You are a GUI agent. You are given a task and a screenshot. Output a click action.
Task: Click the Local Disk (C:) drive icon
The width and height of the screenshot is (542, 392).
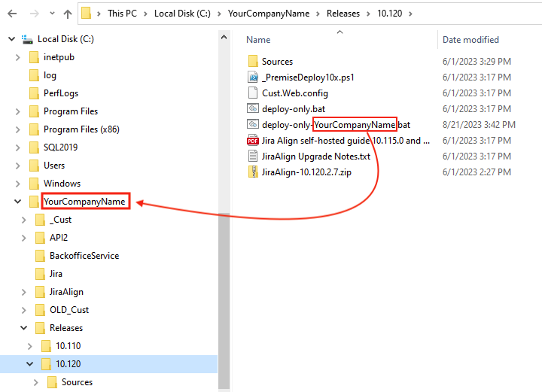pyautogui.click(x=27, y=39)
